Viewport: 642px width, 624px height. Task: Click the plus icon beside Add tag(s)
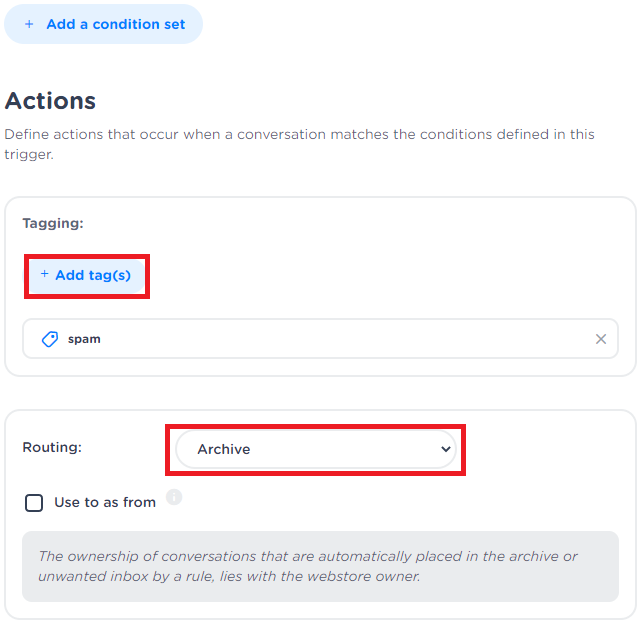click(44, 274)
